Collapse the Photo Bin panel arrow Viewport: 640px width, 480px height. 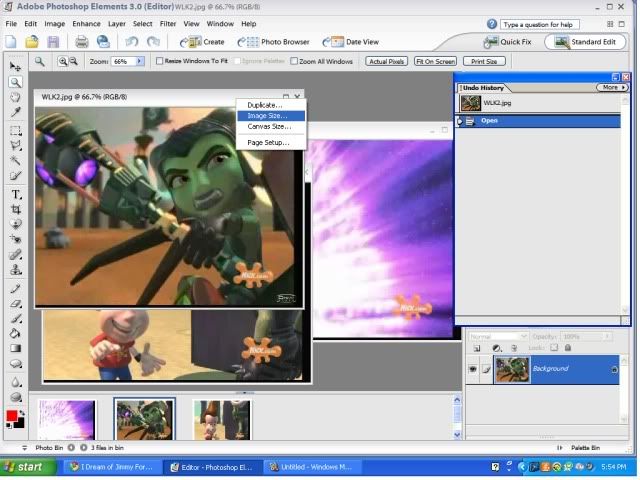tap(24, 448)
